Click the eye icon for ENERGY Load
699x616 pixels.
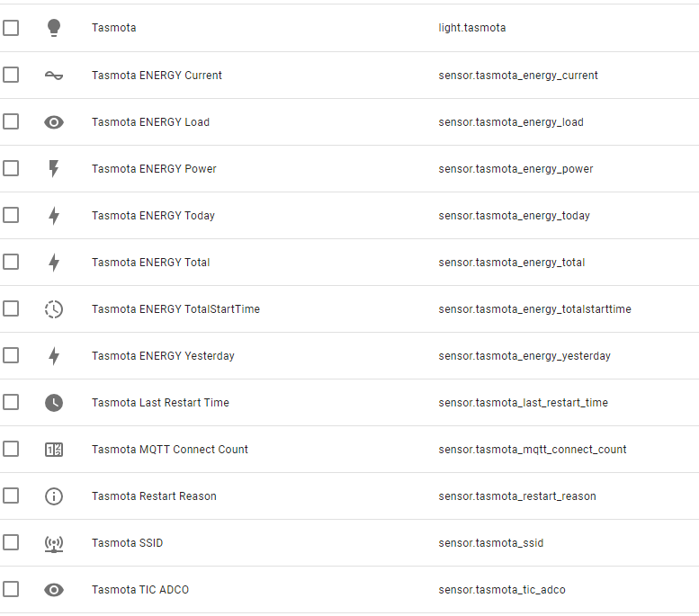pos(54,122)
